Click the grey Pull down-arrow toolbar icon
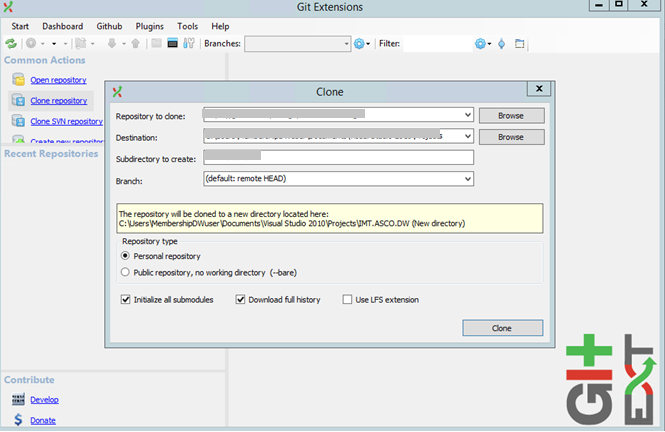This screenshot has width=665, height=432. (112, 43)
